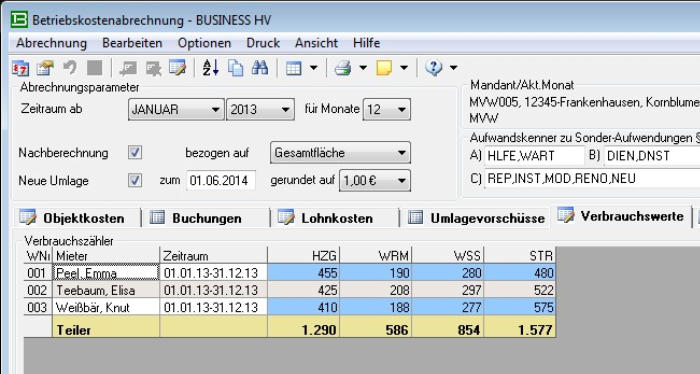Image resolution: width=700 pixels, height=374 pixels.
Task: Click the Mieter column header
Action: tap(106, 256)
